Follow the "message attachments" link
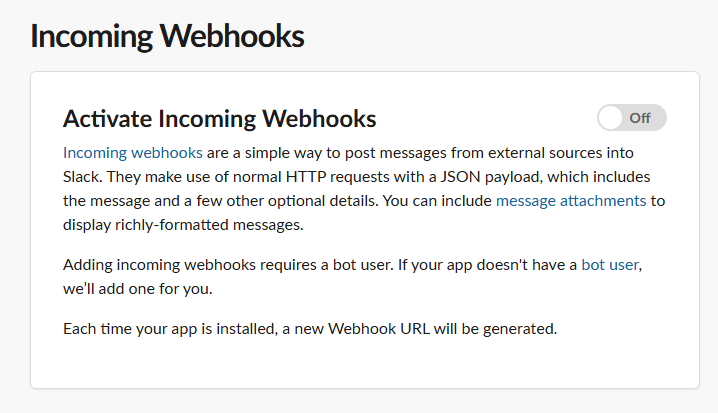Viewport: 718px width, 413px height. click(571, 201)
